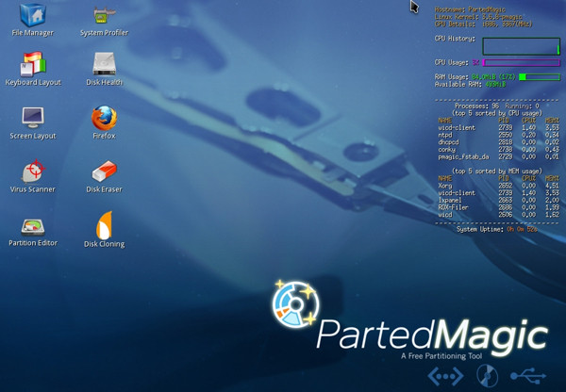Screen dimensions: 566x392
Task: Open the Disk Eraser tool
Action: tap(104, 171)
